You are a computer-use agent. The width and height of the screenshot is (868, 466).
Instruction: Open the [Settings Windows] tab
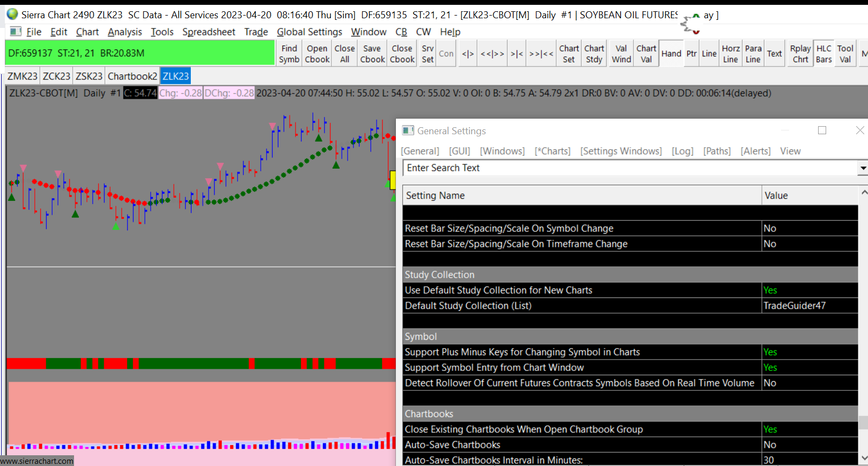pyautogui.click(x=621, y=151)
